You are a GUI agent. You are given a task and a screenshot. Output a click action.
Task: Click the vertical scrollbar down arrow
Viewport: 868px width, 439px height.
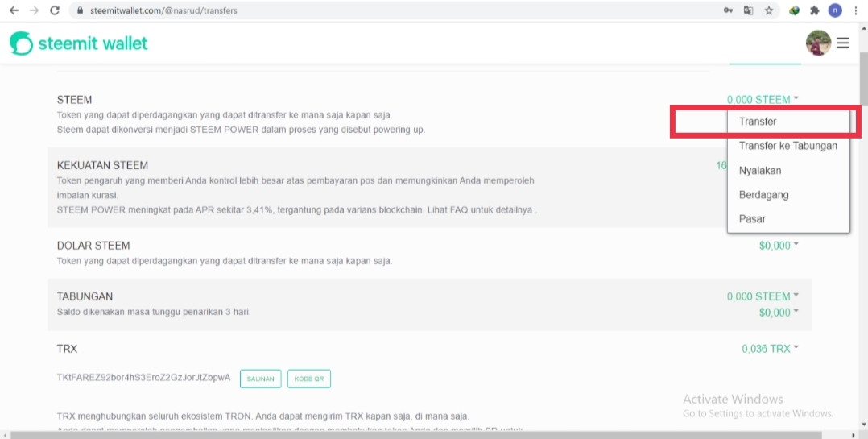coord(863,425)
